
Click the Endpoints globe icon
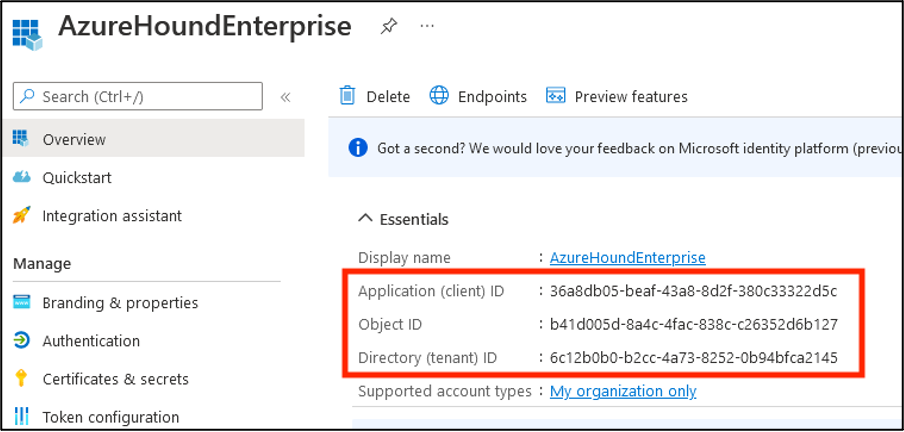[x=439, y=96]
